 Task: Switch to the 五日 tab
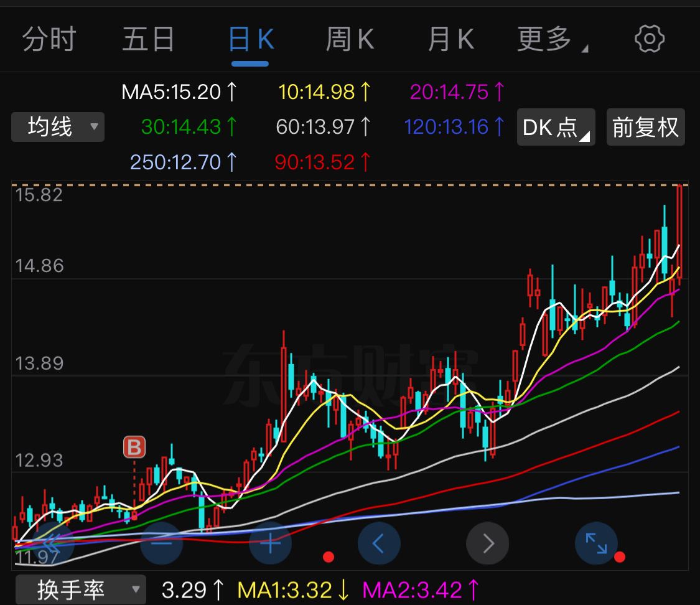148,39
